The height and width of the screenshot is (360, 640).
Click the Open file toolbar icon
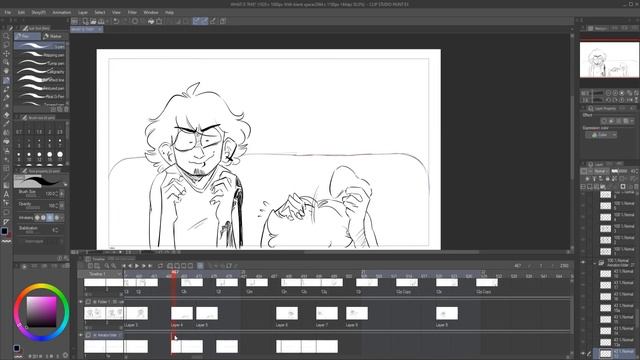click(x=93, y=21)
